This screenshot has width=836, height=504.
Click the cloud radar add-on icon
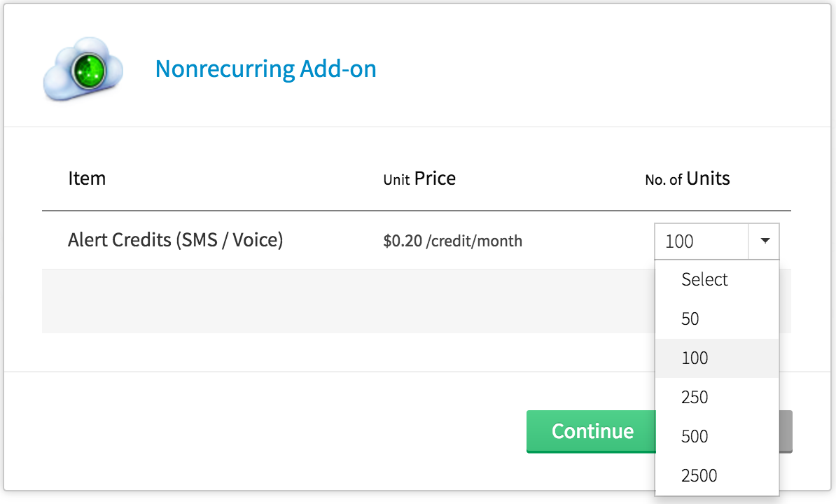(83, 69)
